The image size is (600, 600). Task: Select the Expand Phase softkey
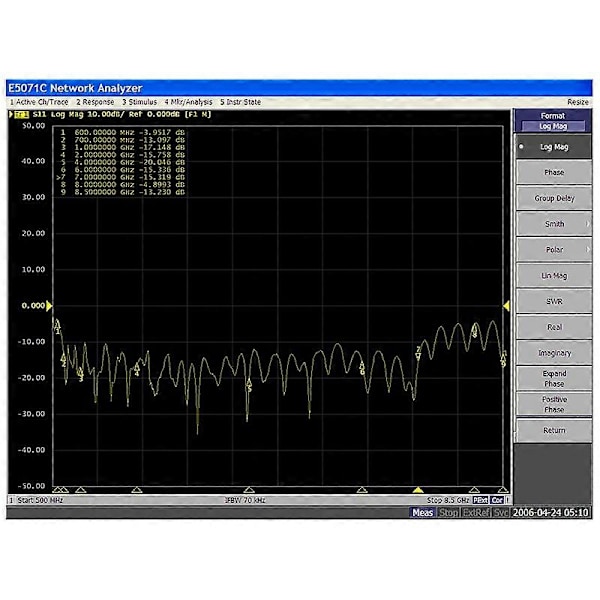(x=554, y=378)
